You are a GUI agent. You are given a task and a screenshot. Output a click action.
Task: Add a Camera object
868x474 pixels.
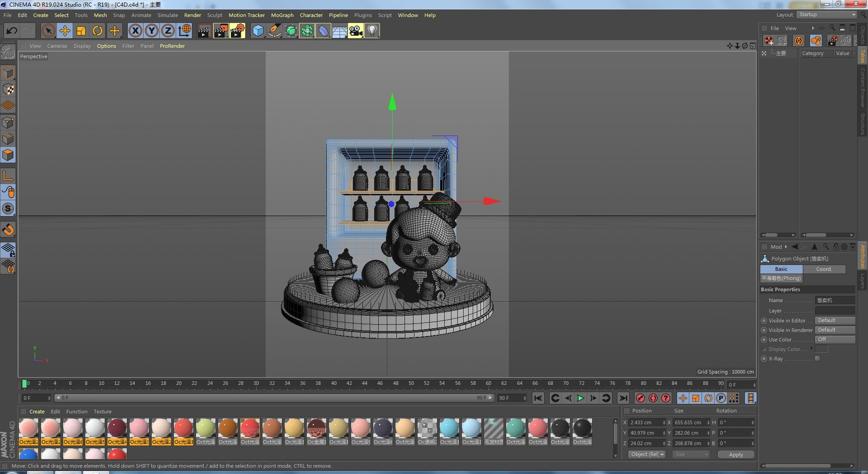356,31
